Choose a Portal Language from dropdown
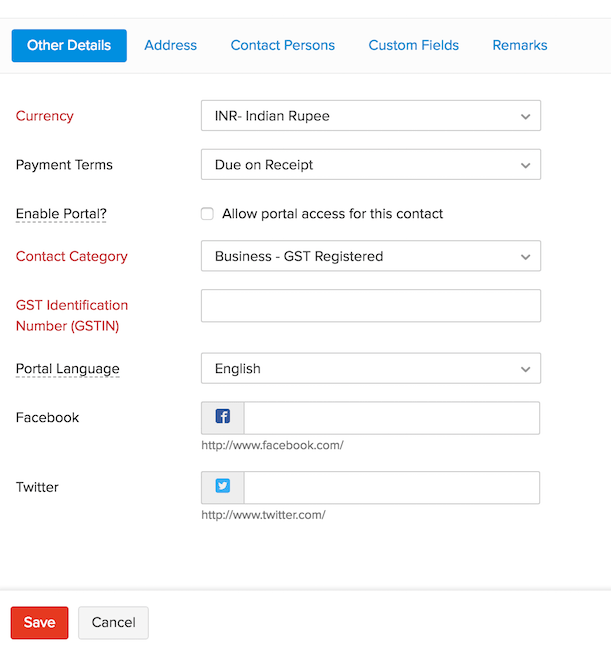This screenshot has height=651, width=611. coord(370,369)
